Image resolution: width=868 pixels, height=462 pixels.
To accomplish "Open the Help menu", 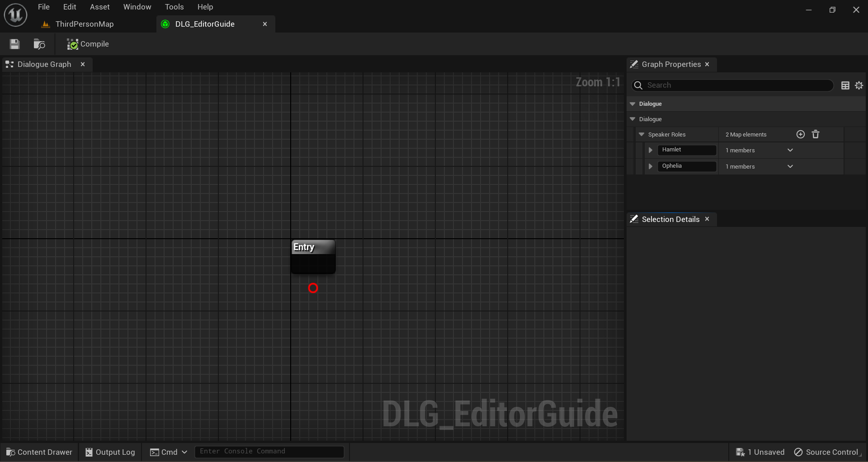I will point(205,7).
